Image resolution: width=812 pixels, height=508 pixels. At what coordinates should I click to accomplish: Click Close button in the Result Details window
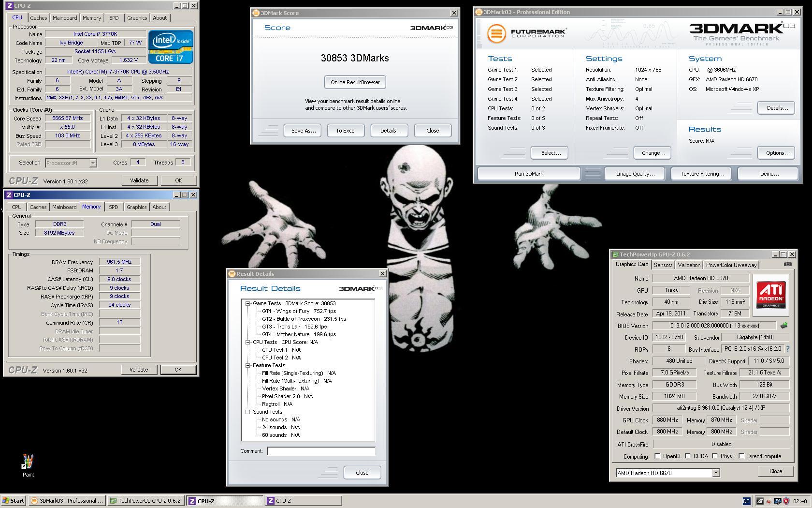[x=362, y=473]
